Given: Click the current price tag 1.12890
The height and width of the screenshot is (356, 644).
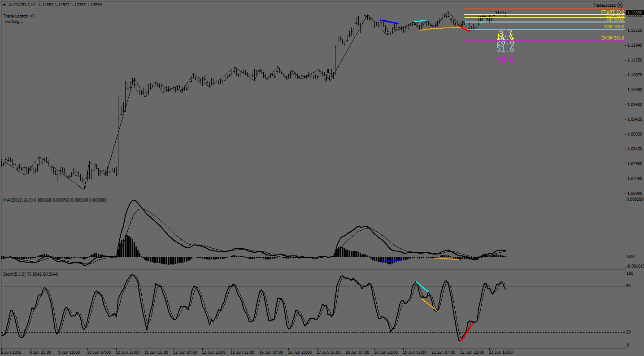Looking at the screenshot, I should [x=634, y=13].
